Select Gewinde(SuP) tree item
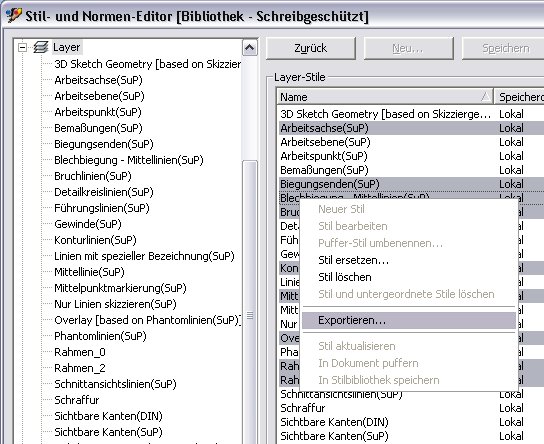The width and height of the screenshot is (544, 444). 88,224
